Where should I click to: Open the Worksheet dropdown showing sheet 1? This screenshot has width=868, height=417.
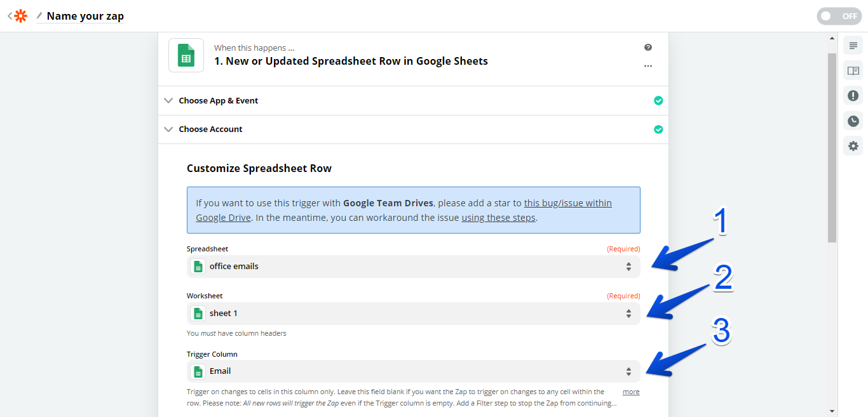point(413,314)
